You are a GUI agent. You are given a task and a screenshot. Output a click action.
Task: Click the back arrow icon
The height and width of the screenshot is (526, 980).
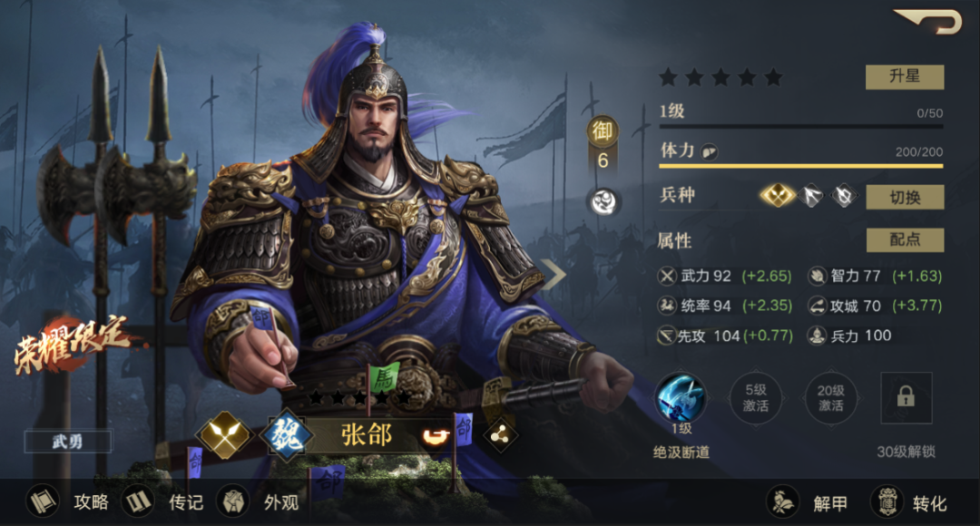tap(927, 23)
